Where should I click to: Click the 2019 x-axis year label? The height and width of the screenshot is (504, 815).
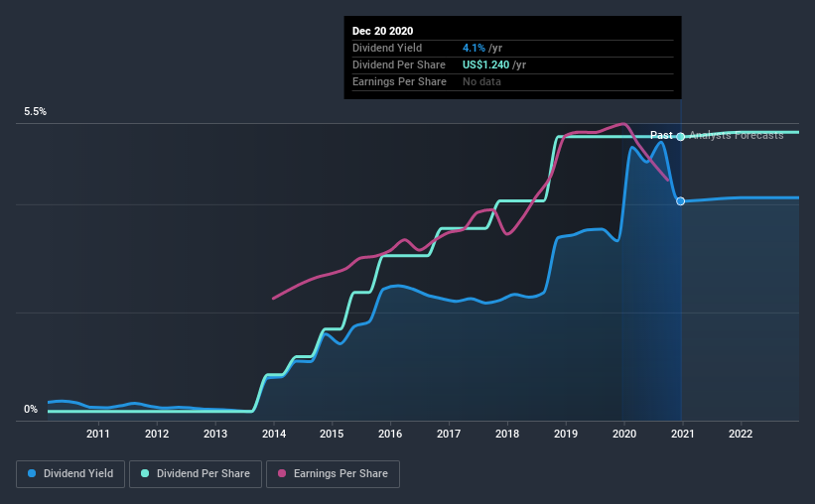566,434
